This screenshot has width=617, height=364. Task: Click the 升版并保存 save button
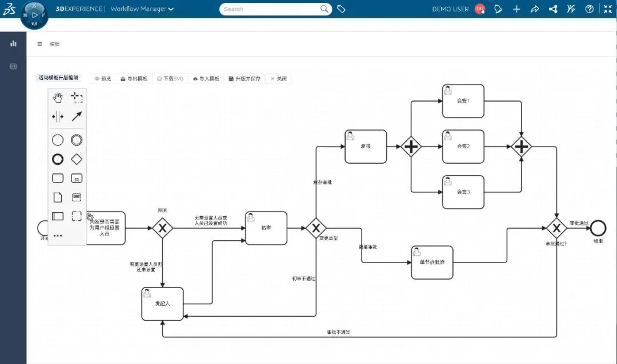tap(245, 79)
